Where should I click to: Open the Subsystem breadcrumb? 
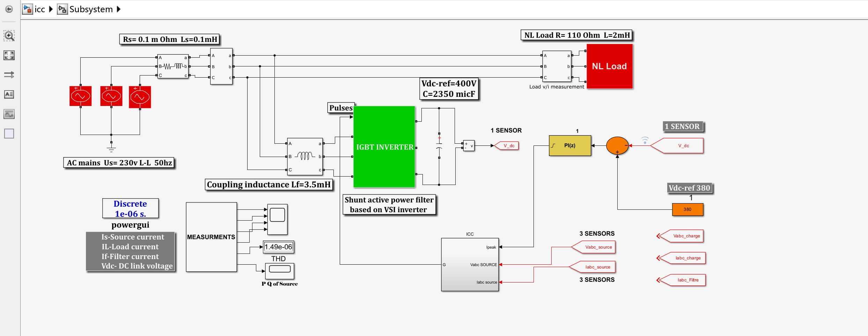[x=85, y=9]
